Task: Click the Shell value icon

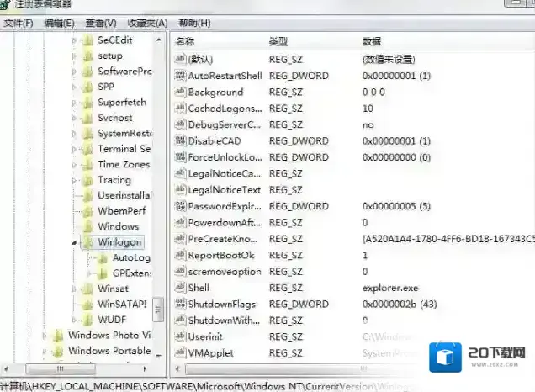Action: click(180, 288)
